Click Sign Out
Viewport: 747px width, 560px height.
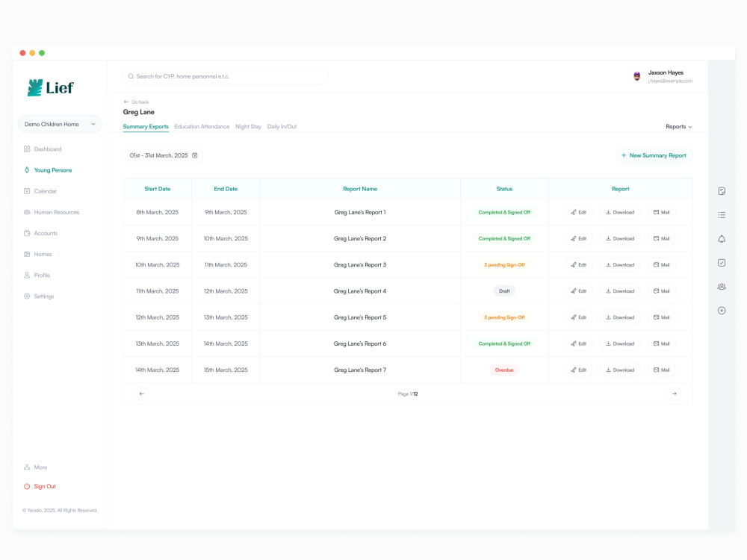(x=40, y=486)
